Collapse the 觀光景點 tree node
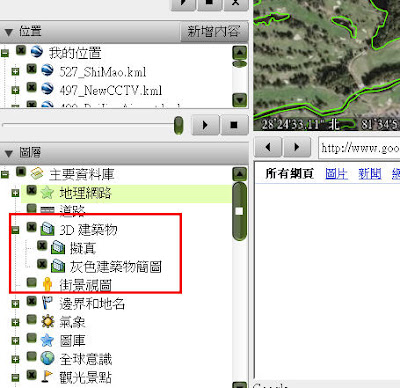Image resolution: width=400 pixels, height=388 pixels. pos(15,378)
